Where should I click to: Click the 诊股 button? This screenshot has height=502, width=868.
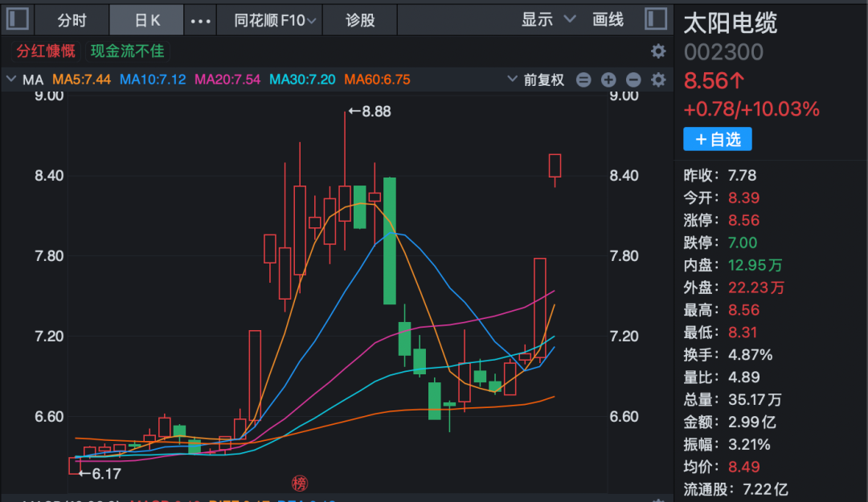(360, 20)
